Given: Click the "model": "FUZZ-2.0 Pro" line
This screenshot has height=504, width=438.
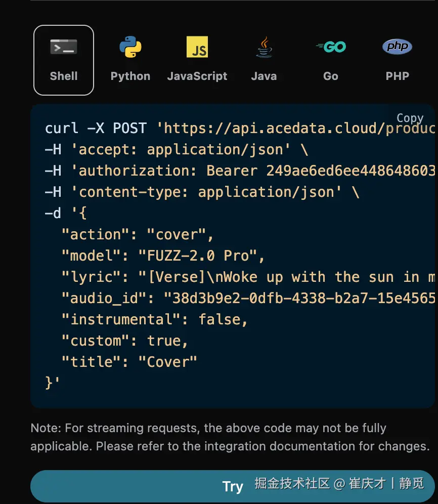Looking at the screenshot, I should click(163, 256).
